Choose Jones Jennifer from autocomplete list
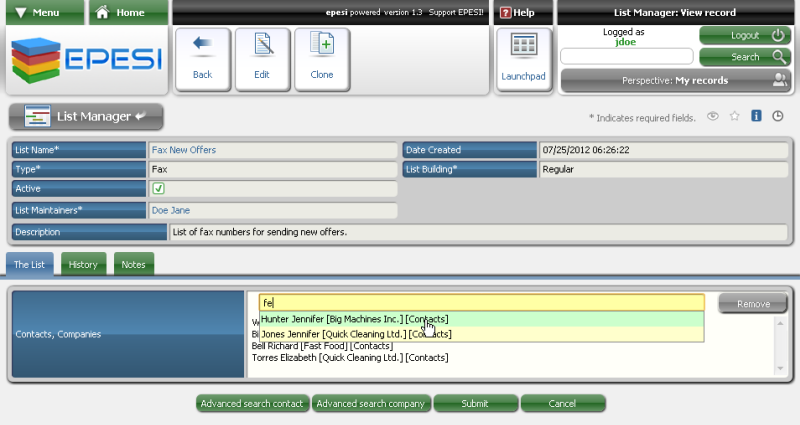This screenshot has width=800, height=425. coord(354,334)
